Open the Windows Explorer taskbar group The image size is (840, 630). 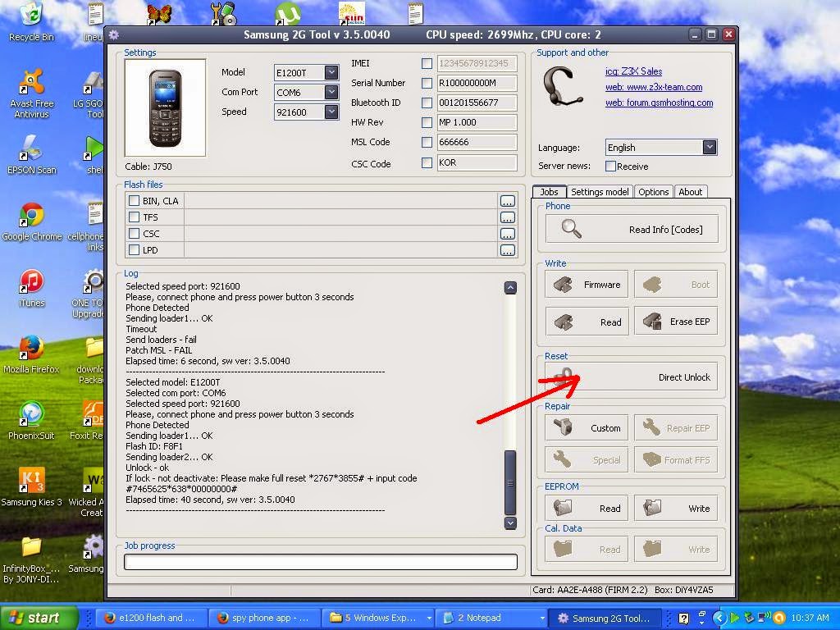pos(378,619)
